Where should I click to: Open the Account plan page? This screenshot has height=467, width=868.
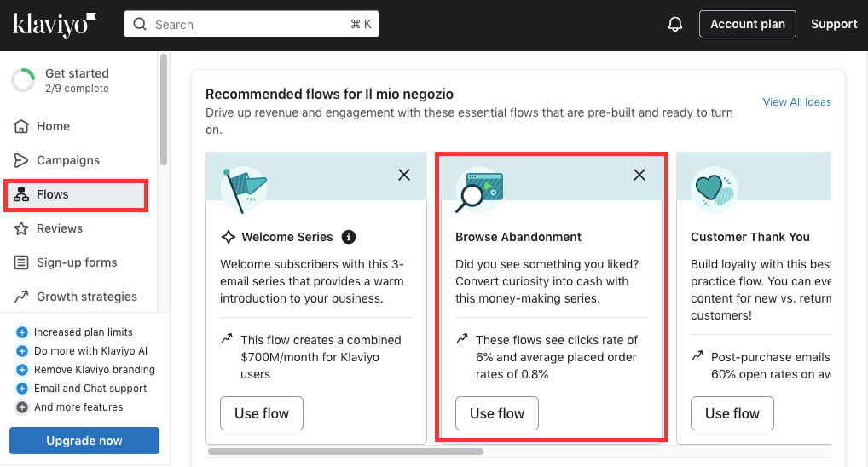click(x=747, y=24)
